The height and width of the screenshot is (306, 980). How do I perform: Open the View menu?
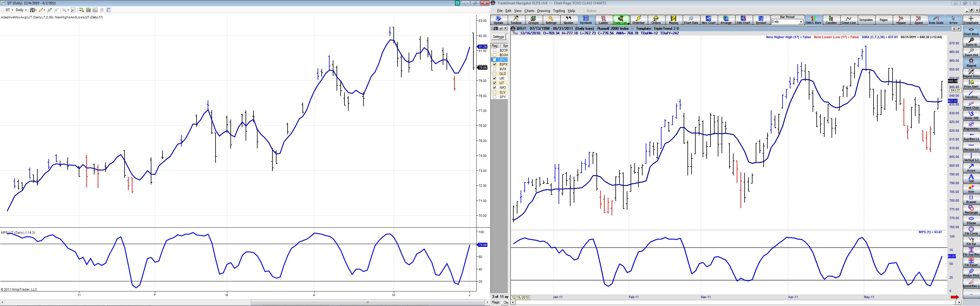pyautogui.click(x=518, y=11)
